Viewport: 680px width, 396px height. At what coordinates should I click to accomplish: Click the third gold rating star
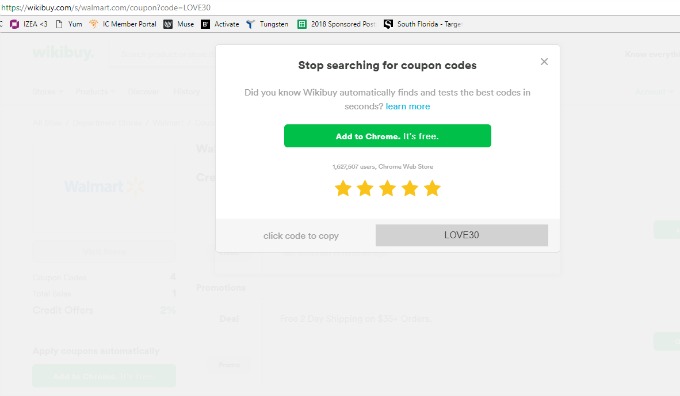pos(387,188)
